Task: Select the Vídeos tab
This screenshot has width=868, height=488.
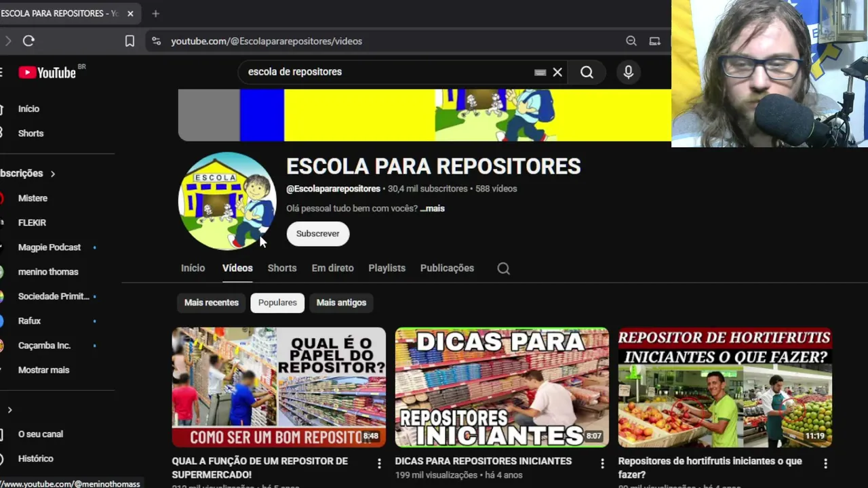Action: (x=237, y=268)
